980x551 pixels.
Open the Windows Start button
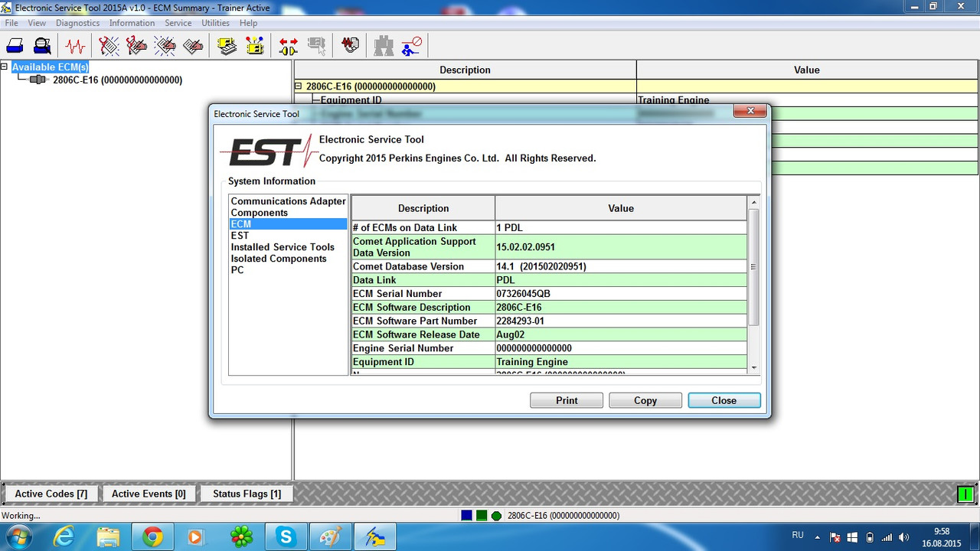[x=18, y=537]
